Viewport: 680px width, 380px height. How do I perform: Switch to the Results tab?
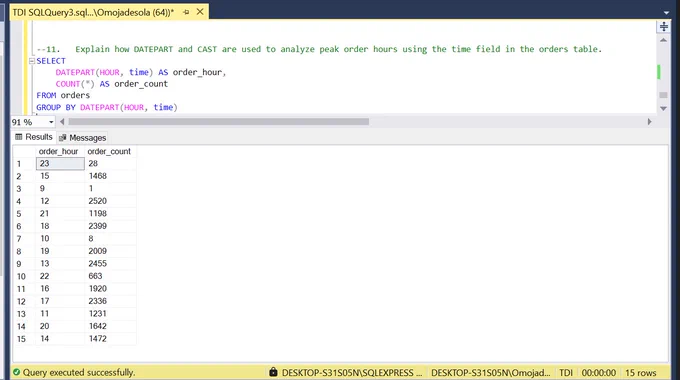coord(34,137)
